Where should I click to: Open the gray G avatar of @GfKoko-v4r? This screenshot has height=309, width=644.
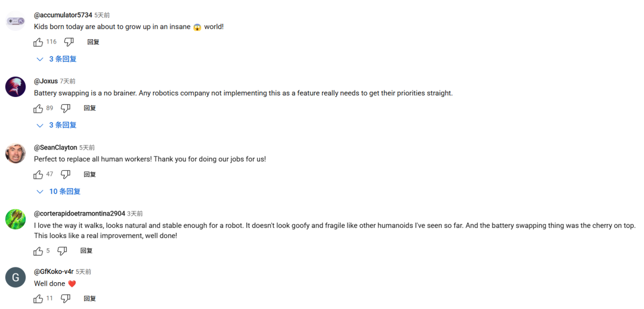(16, 277)
